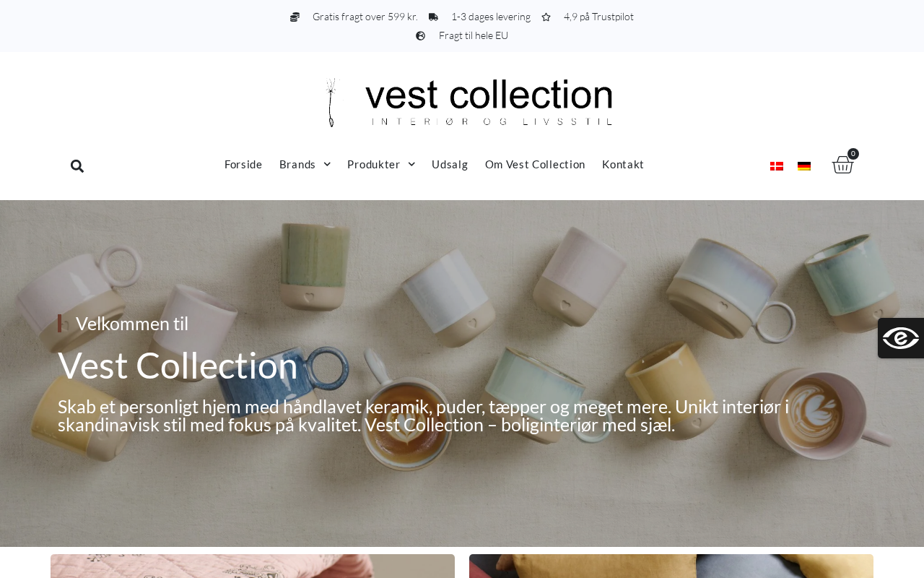The width and height of the screenshot is (924, 578).
Task: Open the pink quilt category thumbnail
Action: (253, 566)
